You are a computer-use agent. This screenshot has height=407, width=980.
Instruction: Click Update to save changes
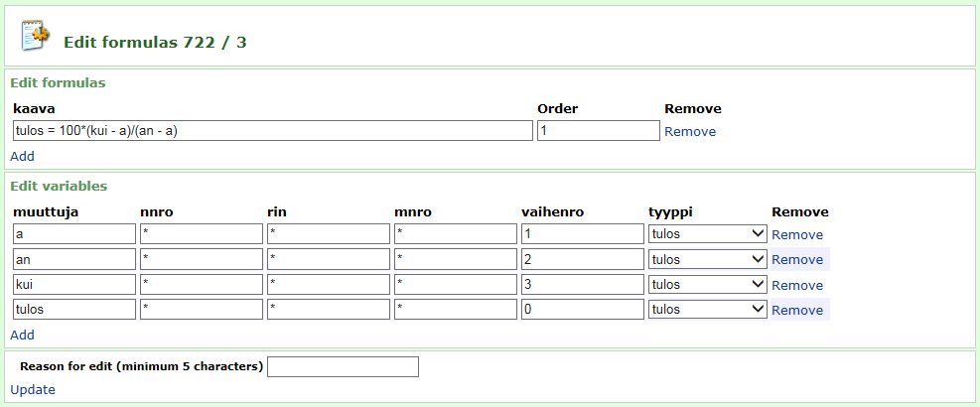[x=33, y=389]
